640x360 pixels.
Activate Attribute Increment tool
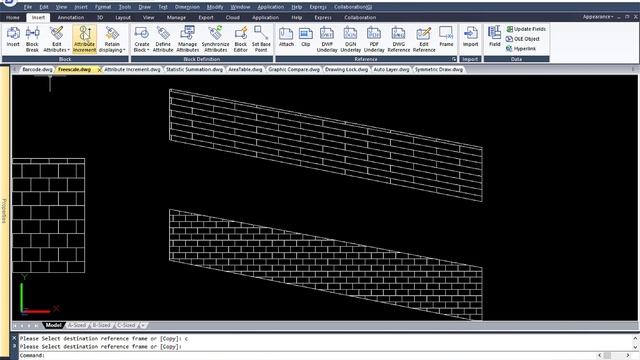[84, 39]
